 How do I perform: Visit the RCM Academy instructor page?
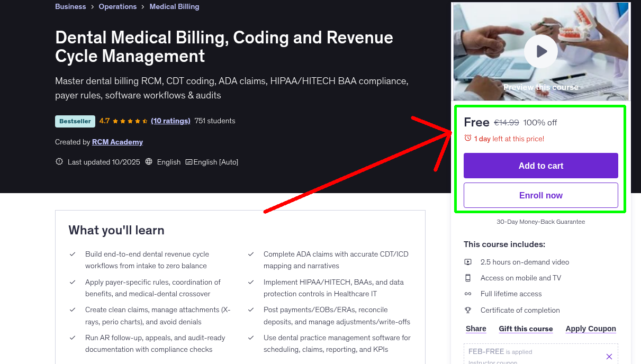[x=117, y=142]
